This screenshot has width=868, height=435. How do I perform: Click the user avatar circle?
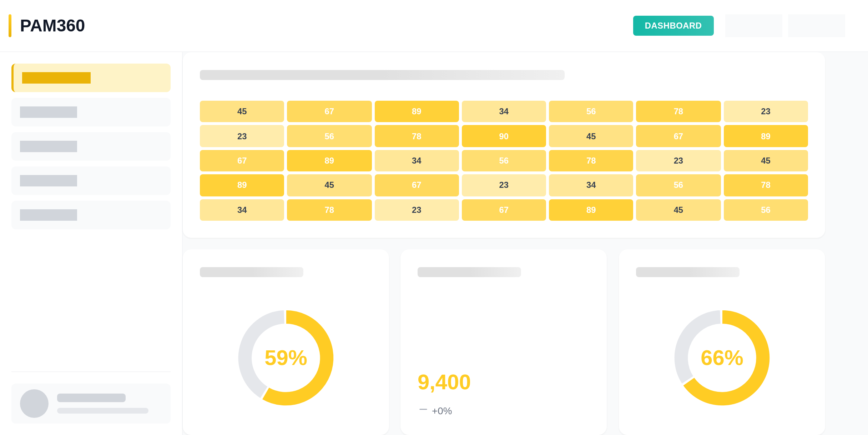[34, 404]
